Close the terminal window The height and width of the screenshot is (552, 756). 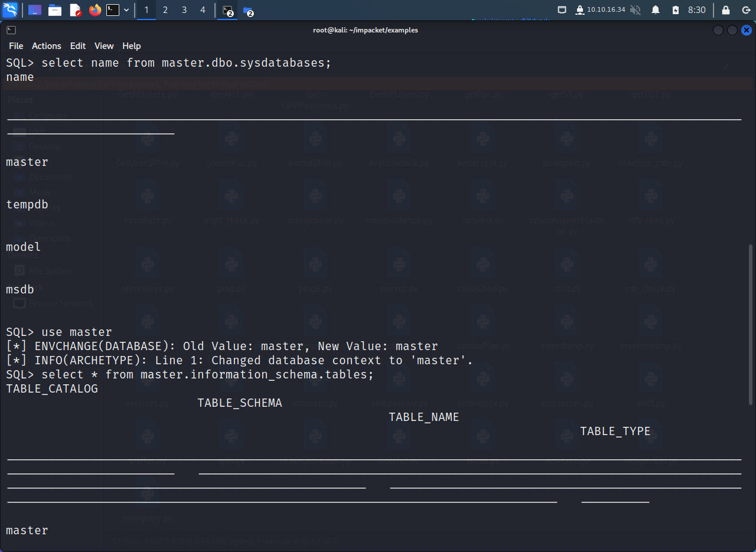point(747,30)
